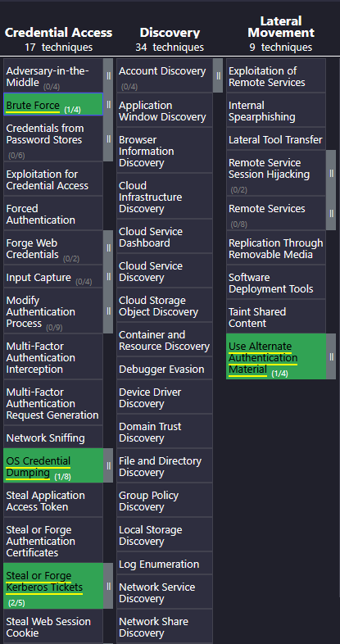The height and width of the screenshot is (644, 340).
Task: Select Credentials from Password Stores technique
Action: click(x=53, y=138)
